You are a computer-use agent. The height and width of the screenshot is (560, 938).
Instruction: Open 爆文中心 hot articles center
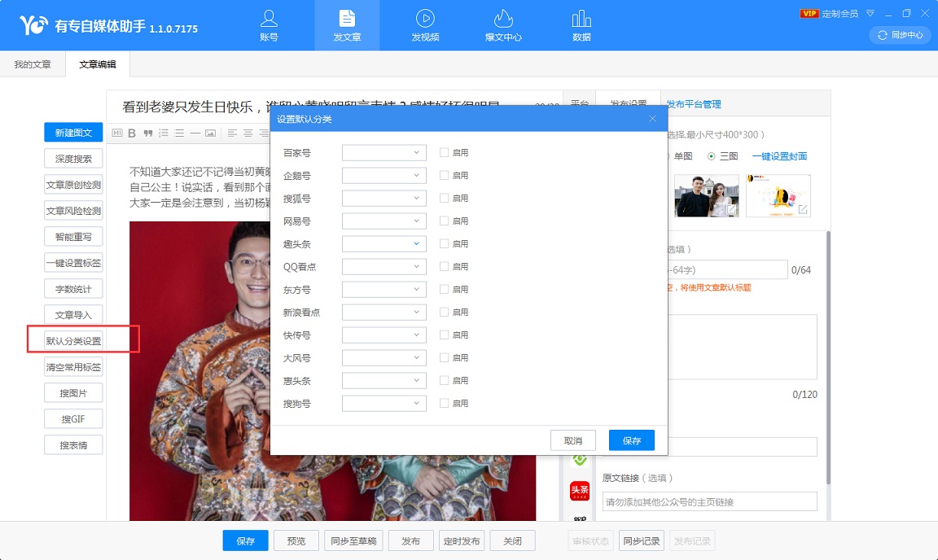click(503, 26)
